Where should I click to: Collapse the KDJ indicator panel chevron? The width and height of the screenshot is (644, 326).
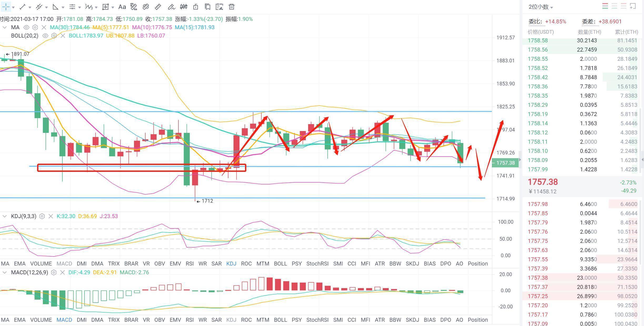tap(4, 216)
